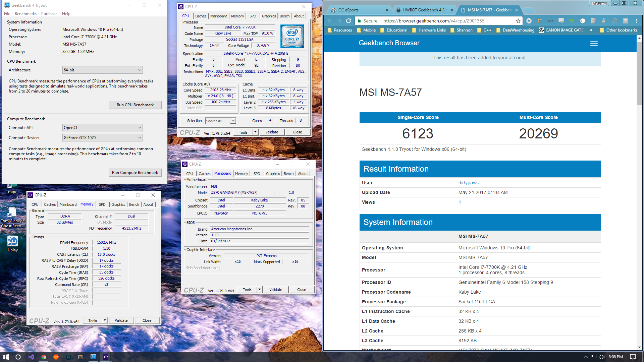Viewport: 644px width, 362px height.
Task: Switch to Geekbench in the taskbar
Action: 93,357
